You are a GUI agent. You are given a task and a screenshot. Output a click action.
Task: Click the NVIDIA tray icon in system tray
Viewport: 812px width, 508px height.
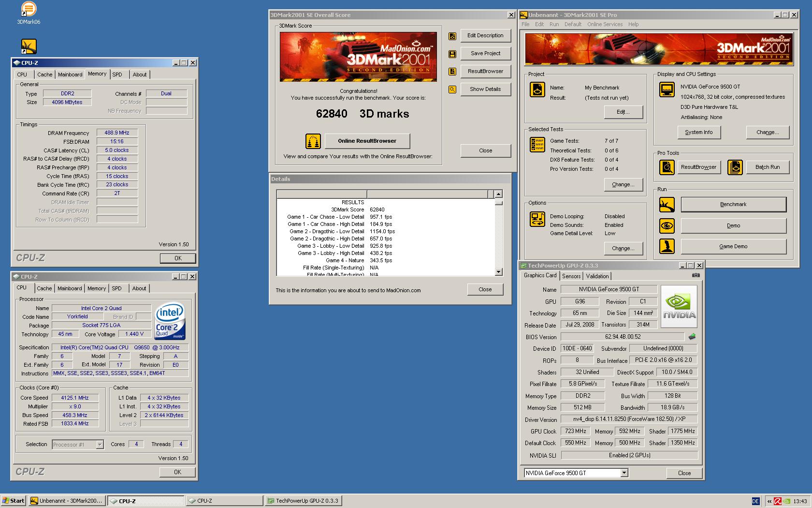(x=787, y=501)
